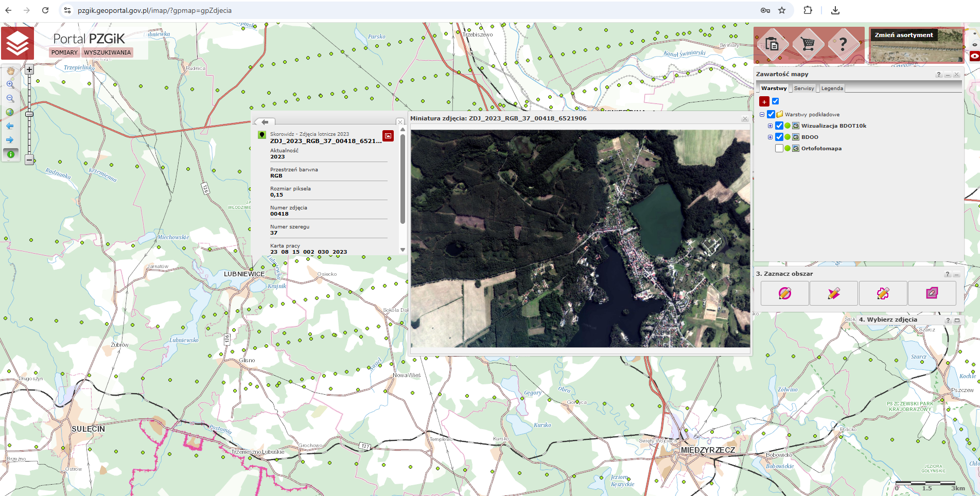
Task: Expand the Wizualizacja BDOT10k tree node
Action: 770,126
